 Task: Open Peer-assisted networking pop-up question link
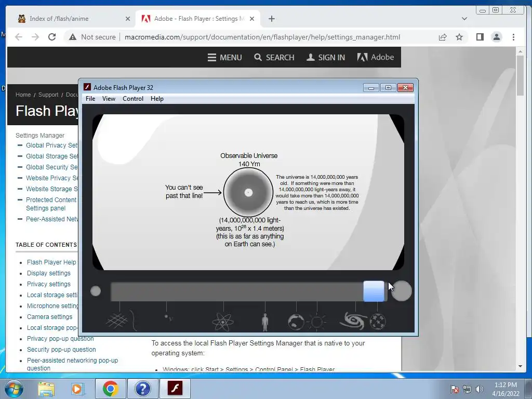[72, 364]
